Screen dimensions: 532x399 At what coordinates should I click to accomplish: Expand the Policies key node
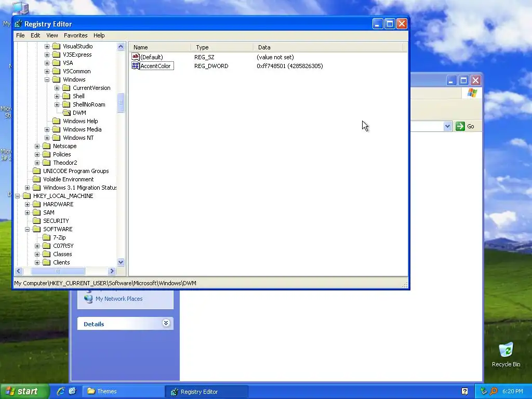[37, 154]
